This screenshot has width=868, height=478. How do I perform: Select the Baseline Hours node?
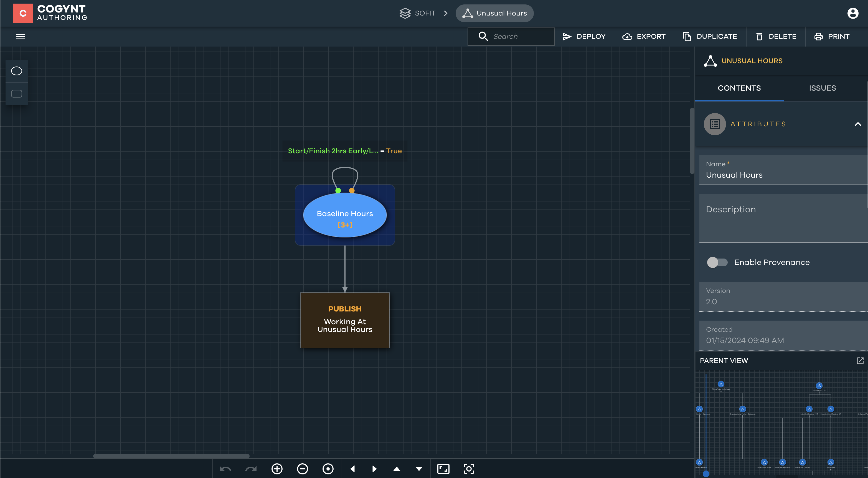coord(345,215)
